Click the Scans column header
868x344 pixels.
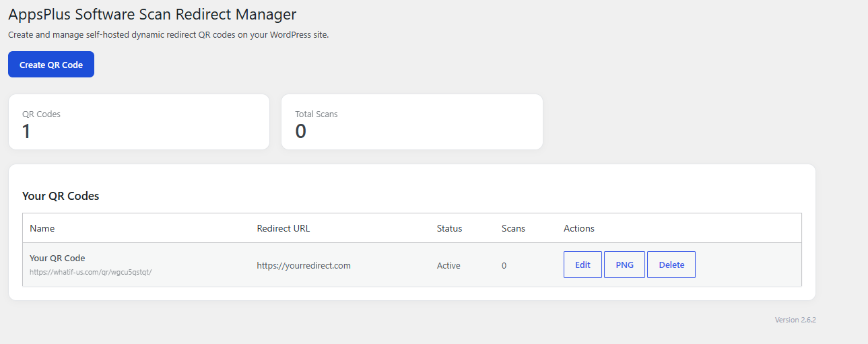click(x=513, y=228)
